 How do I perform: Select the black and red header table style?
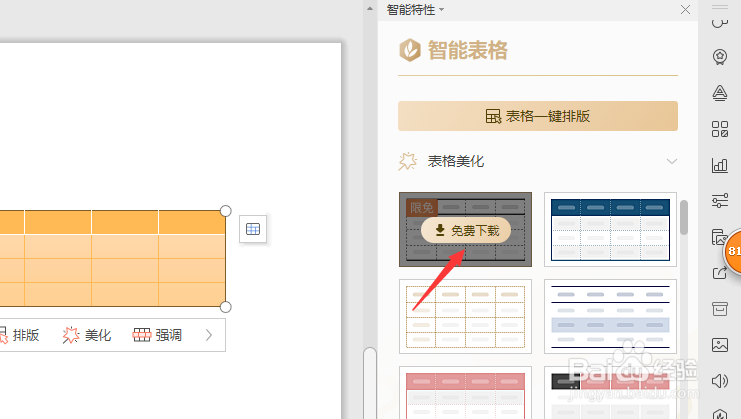click(610, 393)
